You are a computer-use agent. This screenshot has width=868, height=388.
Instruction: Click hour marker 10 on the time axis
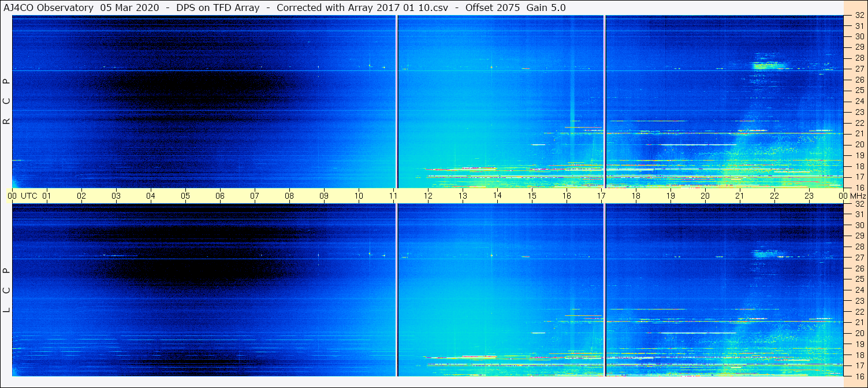pos(359,196)
